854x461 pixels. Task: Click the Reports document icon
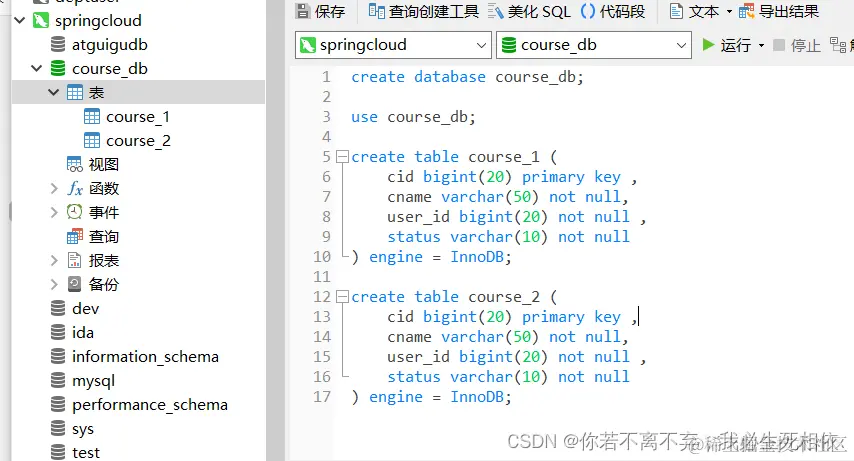pyautogui.click(x=75, y=260)
